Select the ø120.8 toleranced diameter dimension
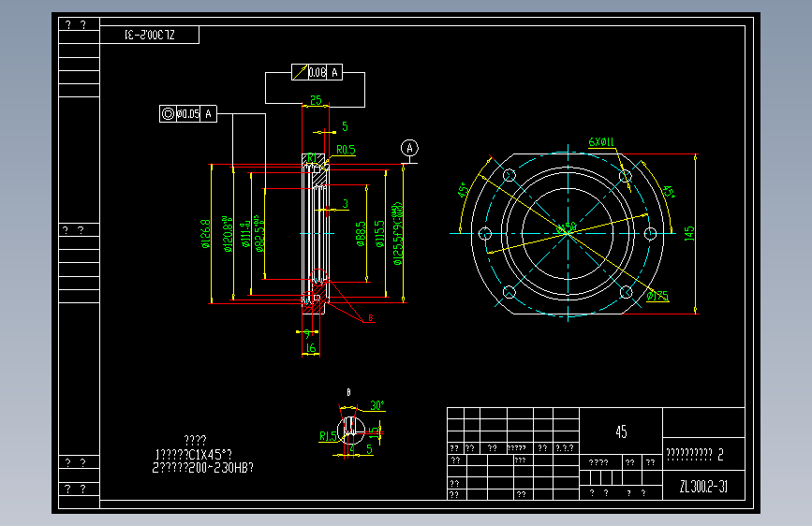812x526 pixels. (x=228, y=234)
